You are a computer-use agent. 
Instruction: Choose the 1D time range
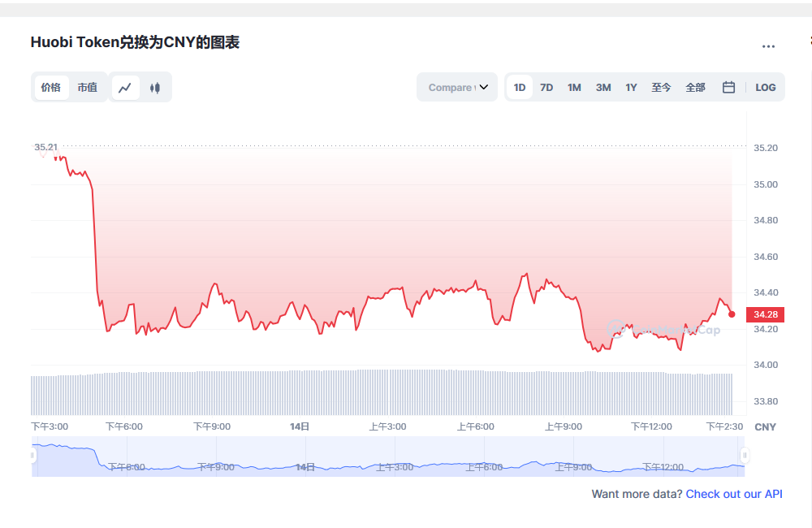(520, 88)
